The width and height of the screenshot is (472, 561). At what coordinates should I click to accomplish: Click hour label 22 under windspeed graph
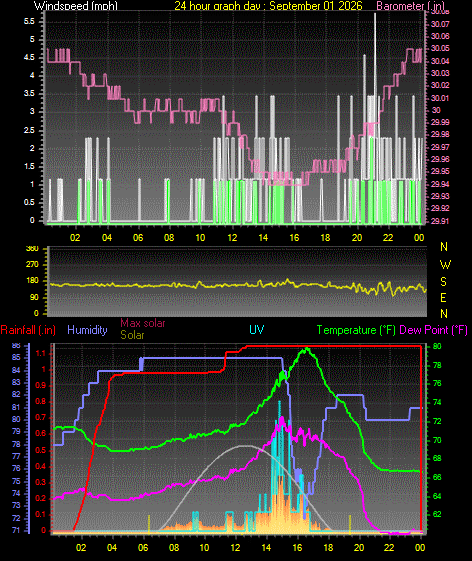tap(388, 238)
